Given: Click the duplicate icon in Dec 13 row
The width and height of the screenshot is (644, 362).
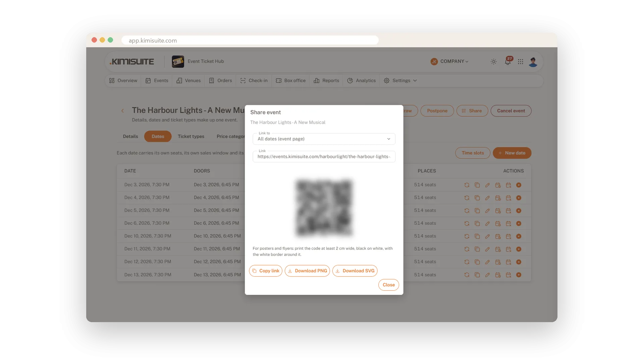Looking at the screenshot, I should (477, 275).
